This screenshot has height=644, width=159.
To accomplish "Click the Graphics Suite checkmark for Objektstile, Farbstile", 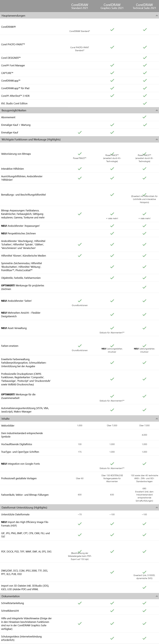I will [112, 278].
